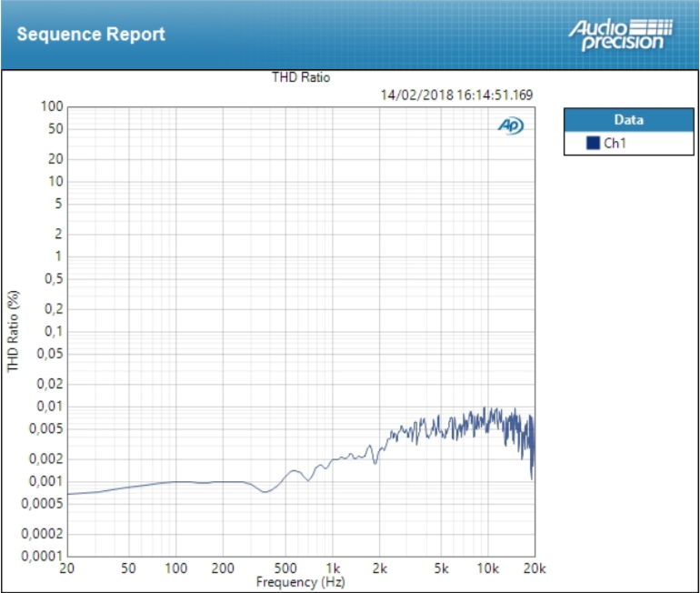Click the Audio Precision logo in header
The height and width of the screenshot is (593, 700).
click(x=621, y=35)
